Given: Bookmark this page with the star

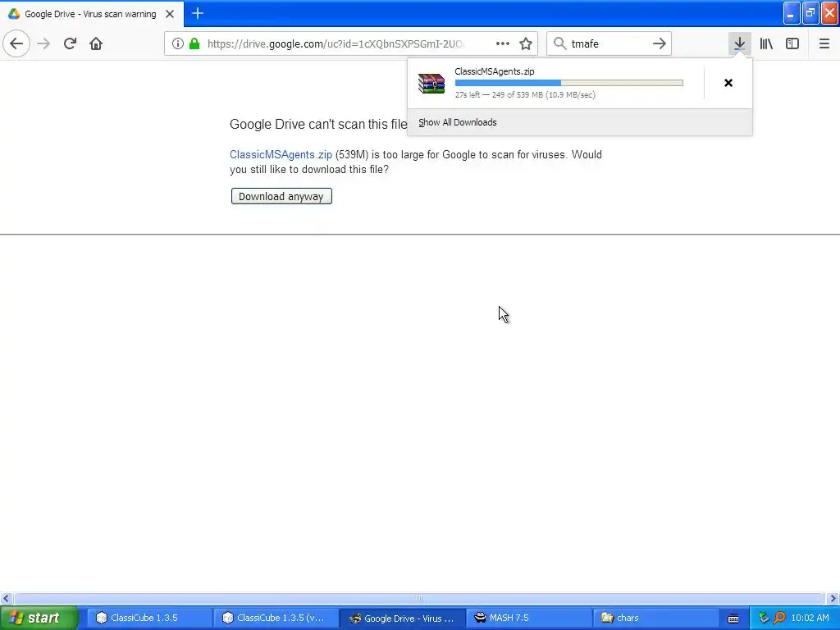Looking at the screenshot, I should click(526, 43).
